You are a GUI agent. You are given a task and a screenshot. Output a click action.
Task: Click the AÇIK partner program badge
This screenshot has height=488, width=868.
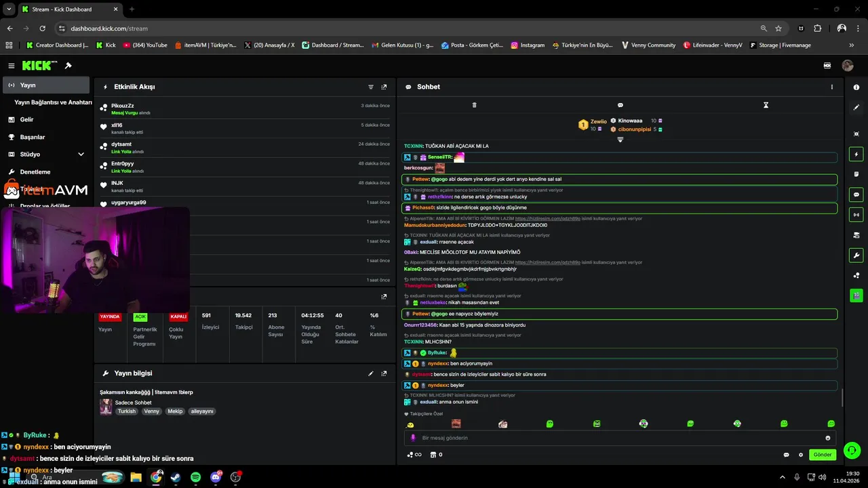point(140,317)
